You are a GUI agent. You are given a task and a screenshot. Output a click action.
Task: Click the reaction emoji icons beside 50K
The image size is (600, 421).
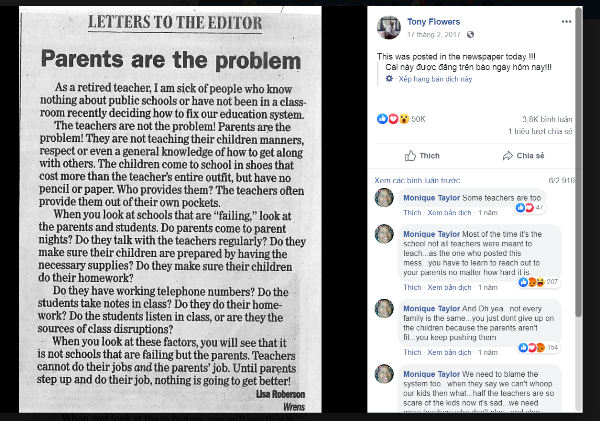[x=391, y=119]
